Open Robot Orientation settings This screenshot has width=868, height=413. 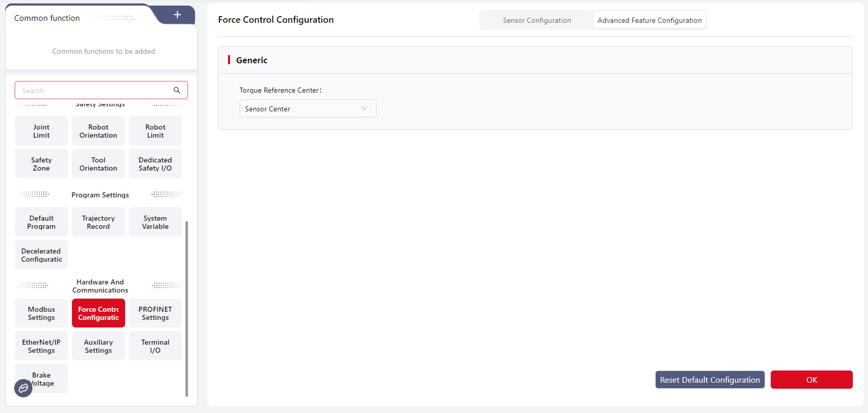(98, 131)
